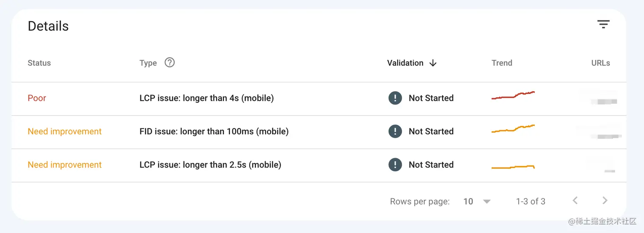
Task: Select the rows per page value 10
Action: pos(468,202)
